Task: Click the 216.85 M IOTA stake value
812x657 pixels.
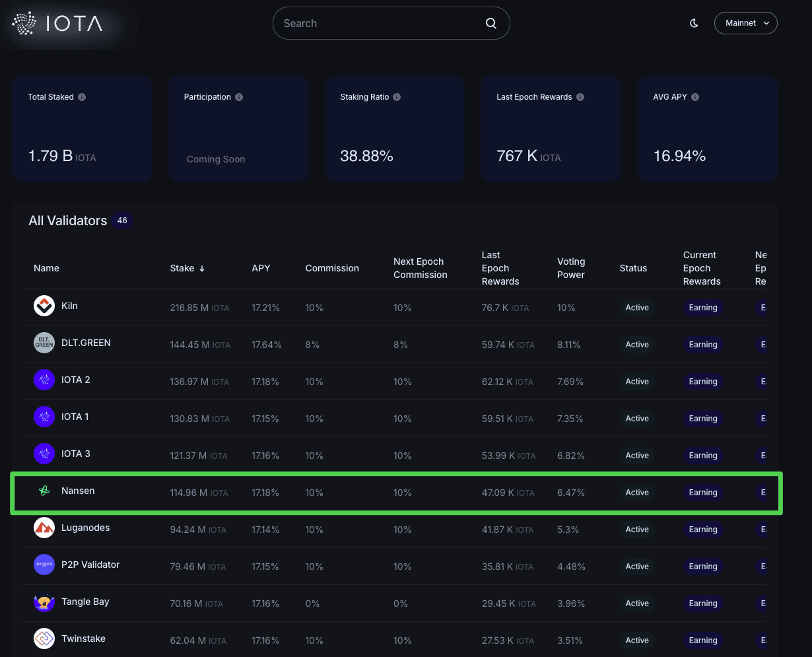Action: tap(199, 308)
